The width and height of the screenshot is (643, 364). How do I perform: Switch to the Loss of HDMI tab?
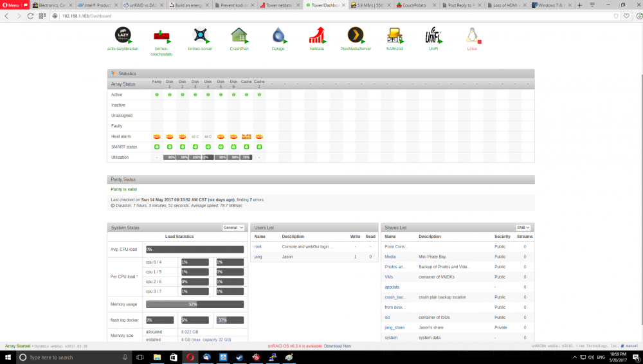point(507,5)
